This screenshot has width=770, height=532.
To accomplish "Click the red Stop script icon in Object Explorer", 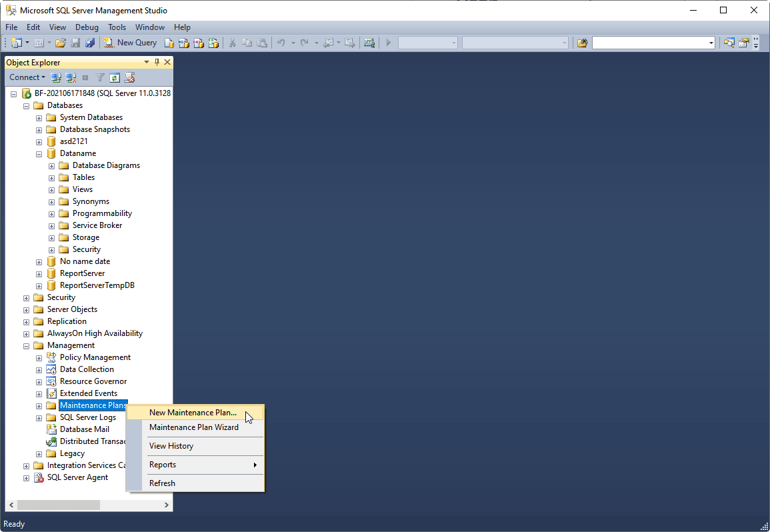I will (129, 77).
